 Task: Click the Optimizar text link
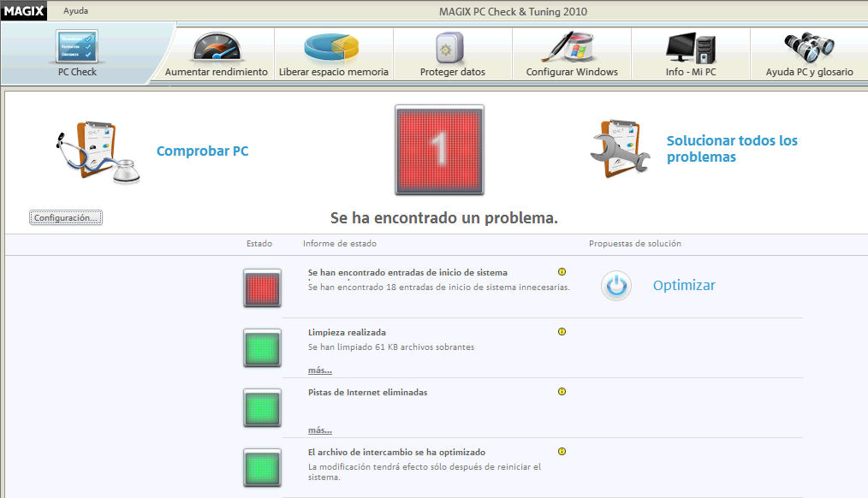click(x=683, y=286)
